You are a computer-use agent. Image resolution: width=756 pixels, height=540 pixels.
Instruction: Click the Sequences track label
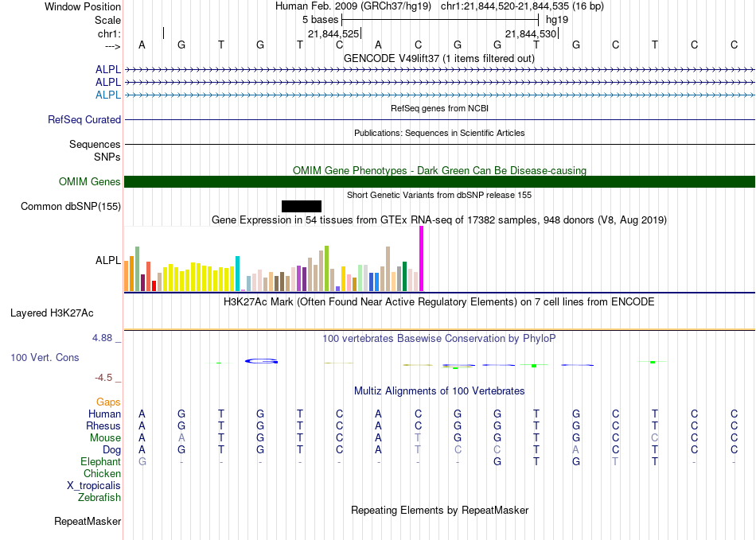coord(95,145)
